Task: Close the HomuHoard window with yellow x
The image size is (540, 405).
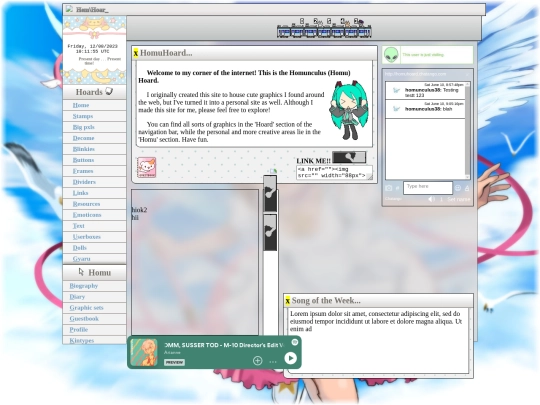Action: point(136,53)
